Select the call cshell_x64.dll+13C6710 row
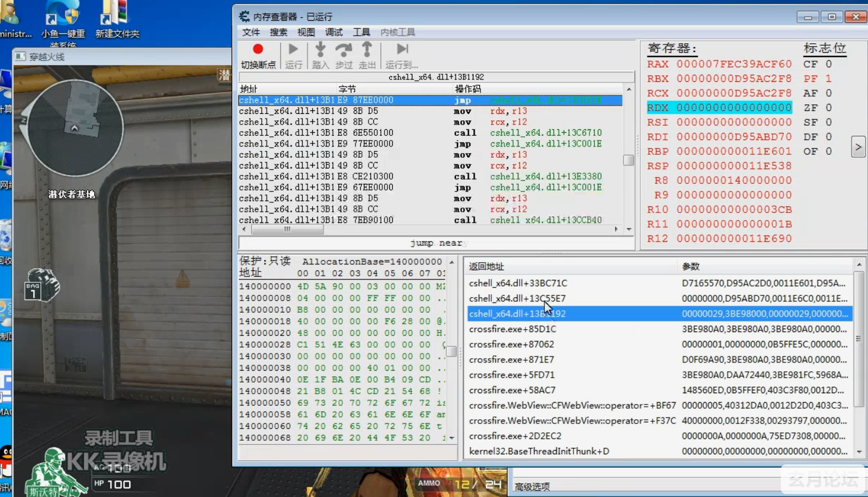This screenshot has width=868, height=497. (430, 133)
